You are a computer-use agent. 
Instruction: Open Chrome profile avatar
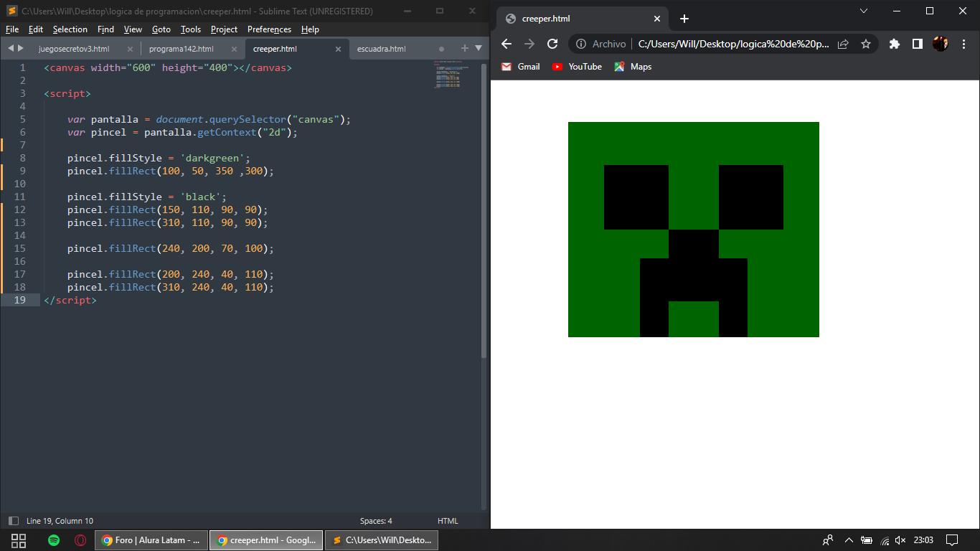pos(941,44)
